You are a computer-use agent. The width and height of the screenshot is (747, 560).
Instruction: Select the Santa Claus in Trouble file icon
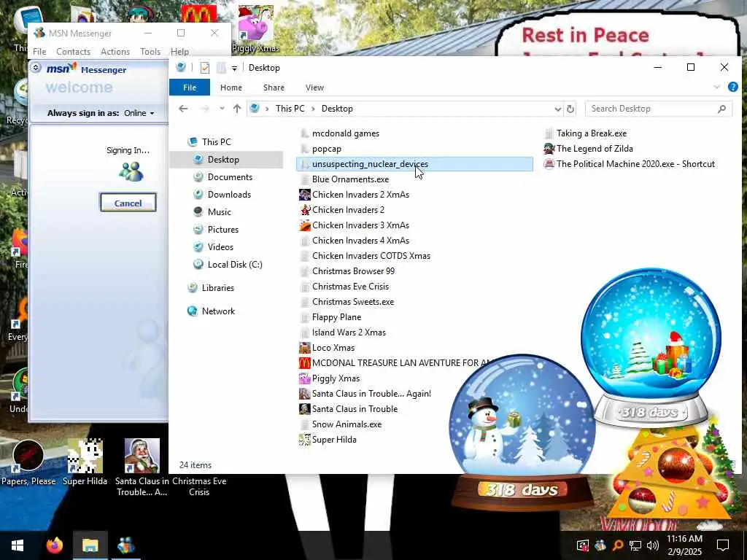304,408
